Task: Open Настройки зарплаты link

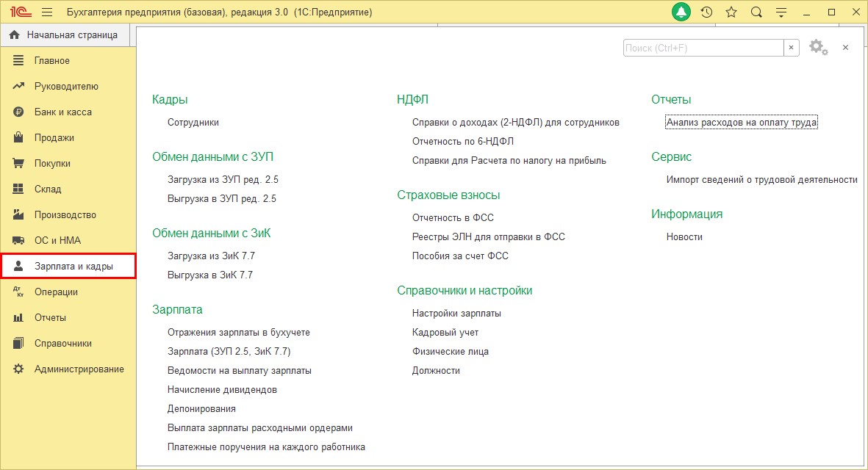Action: click(x=456, y=313)
